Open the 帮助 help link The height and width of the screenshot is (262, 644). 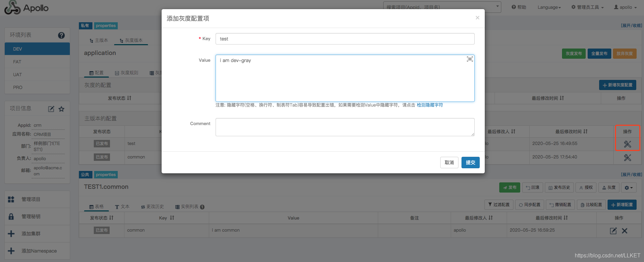[519, 7]
